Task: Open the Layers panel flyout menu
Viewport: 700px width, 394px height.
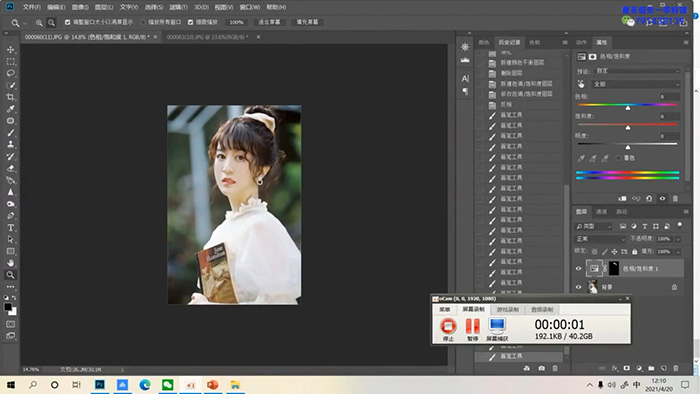Action: pos(686,212)
